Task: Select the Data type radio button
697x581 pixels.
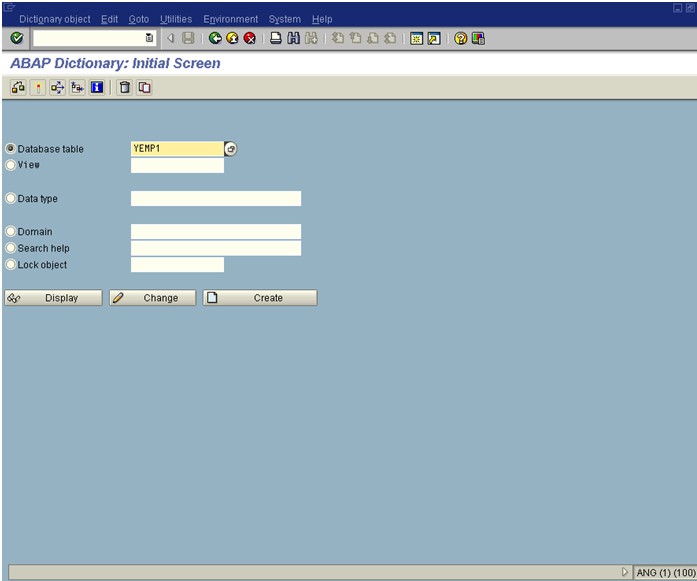Action: (x=11, y=199)
